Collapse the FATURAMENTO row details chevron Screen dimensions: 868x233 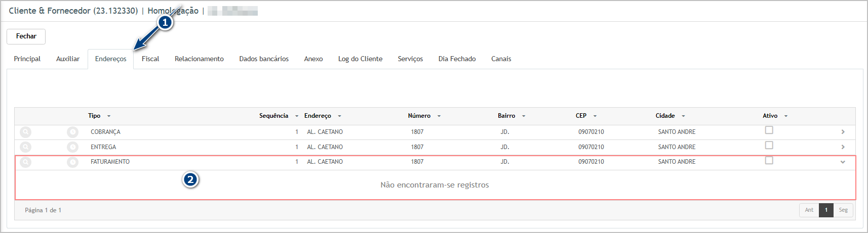pos(843,162)
